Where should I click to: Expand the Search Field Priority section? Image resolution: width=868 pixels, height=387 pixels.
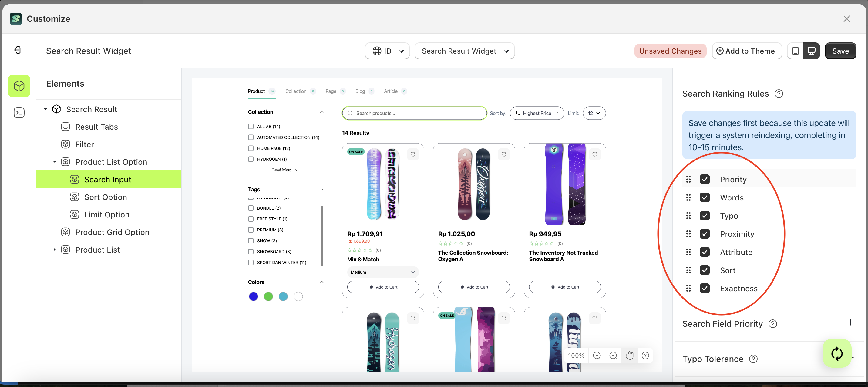coord(850,322)
